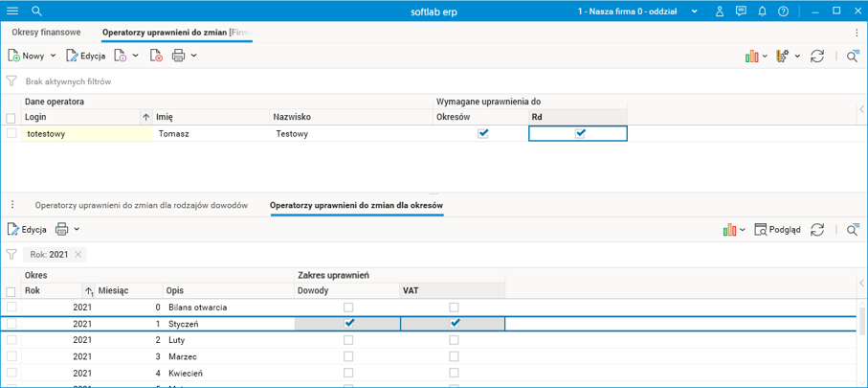868x388 pixels.
Task: Open the help question mark icon
Action: click(784, 11)
